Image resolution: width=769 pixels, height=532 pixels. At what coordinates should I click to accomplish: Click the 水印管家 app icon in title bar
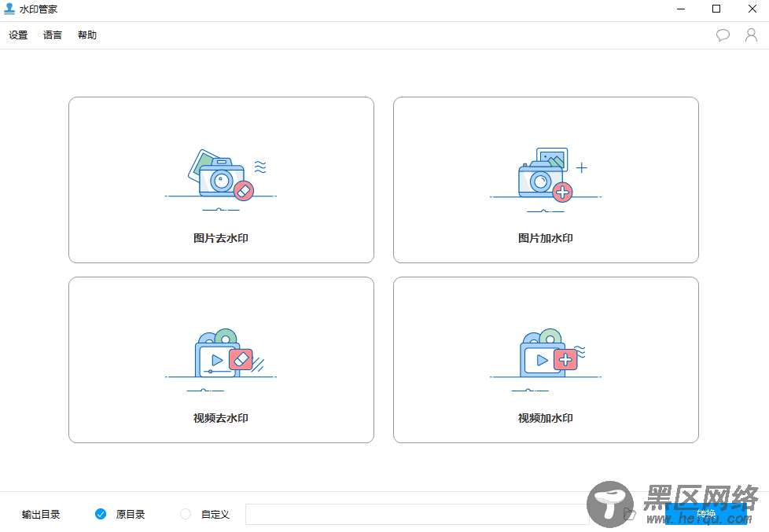9,9
